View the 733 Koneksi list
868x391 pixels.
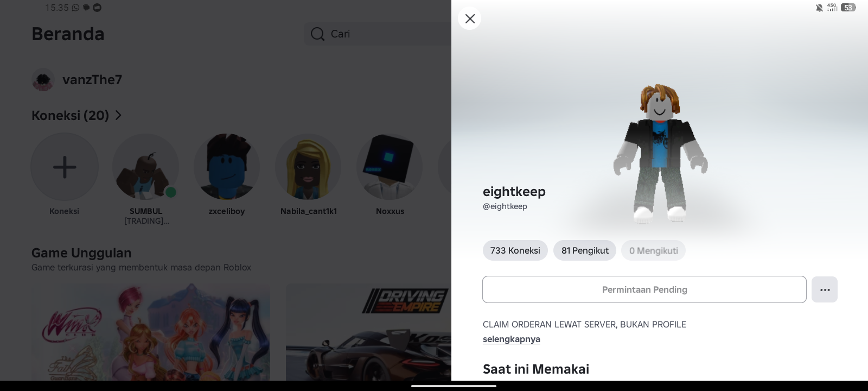pyautogui.click(x=515, y=250)
